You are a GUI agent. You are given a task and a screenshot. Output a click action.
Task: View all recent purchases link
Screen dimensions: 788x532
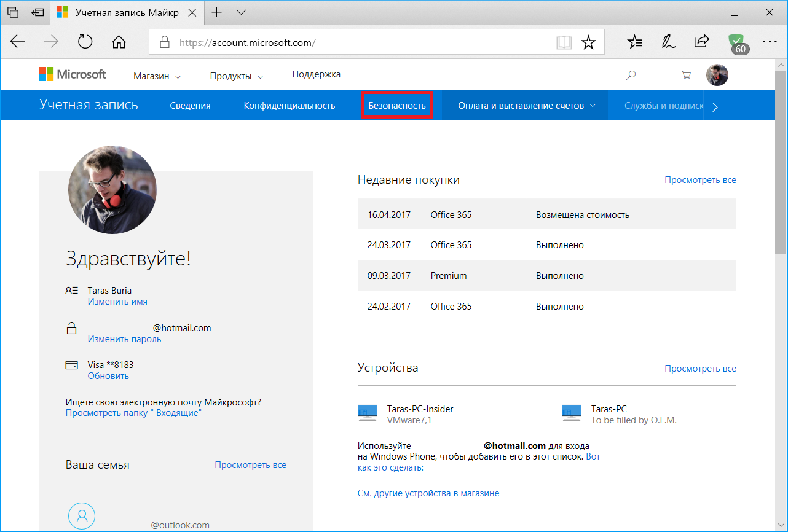tap(700, 180)
